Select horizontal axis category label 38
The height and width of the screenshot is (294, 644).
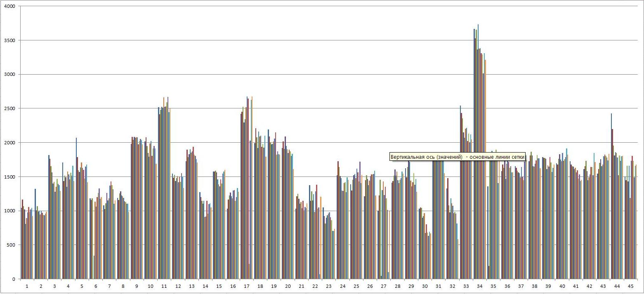(x=535, y=286)
